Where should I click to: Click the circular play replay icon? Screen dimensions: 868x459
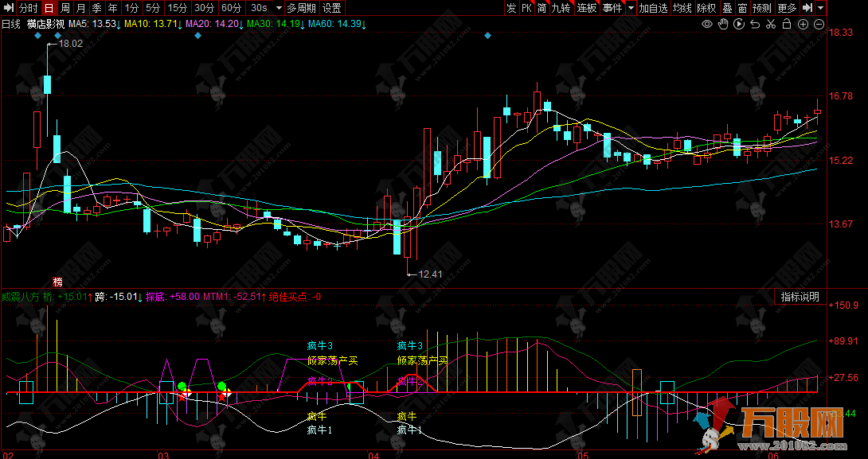(x=739, y=25)
